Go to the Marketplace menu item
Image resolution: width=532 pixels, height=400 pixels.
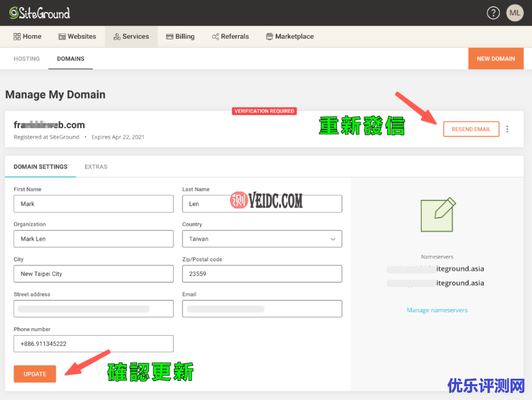[x=290, y=36]
